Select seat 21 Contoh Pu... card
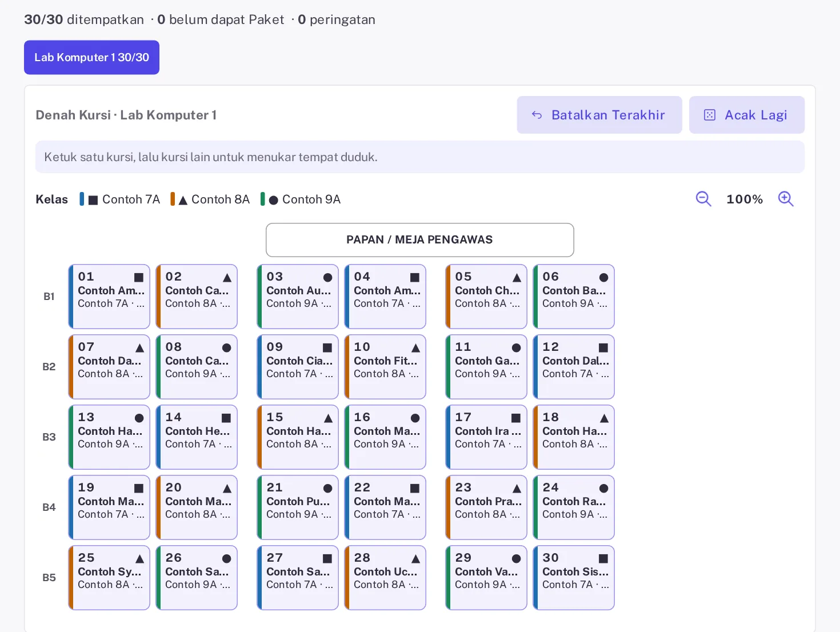Viewport: 840px width, 632px height. click(x=298, y=507)
